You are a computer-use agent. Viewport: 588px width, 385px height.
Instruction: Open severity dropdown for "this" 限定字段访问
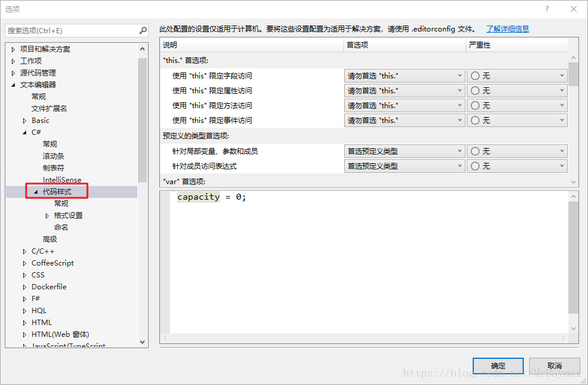[x=517, y=75]
